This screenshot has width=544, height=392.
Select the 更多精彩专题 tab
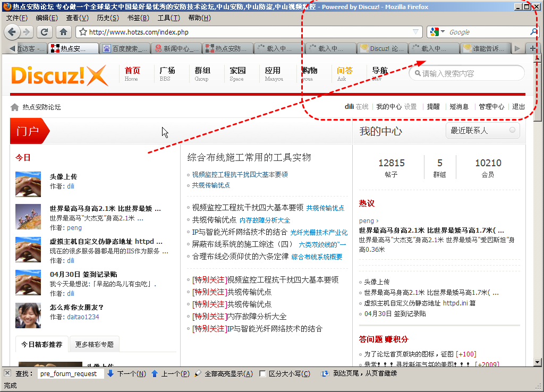(95, 345)
